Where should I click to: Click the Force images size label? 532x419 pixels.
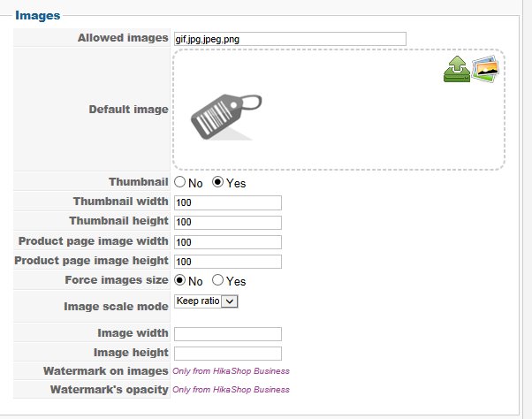click(117, 280)
